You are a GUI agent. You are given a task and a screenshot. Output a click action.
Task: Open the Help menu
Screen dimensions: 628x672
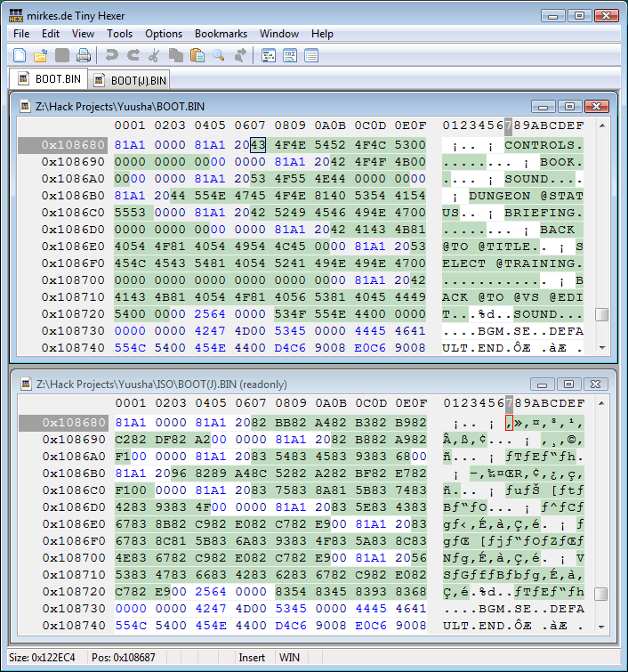point(322,34)
